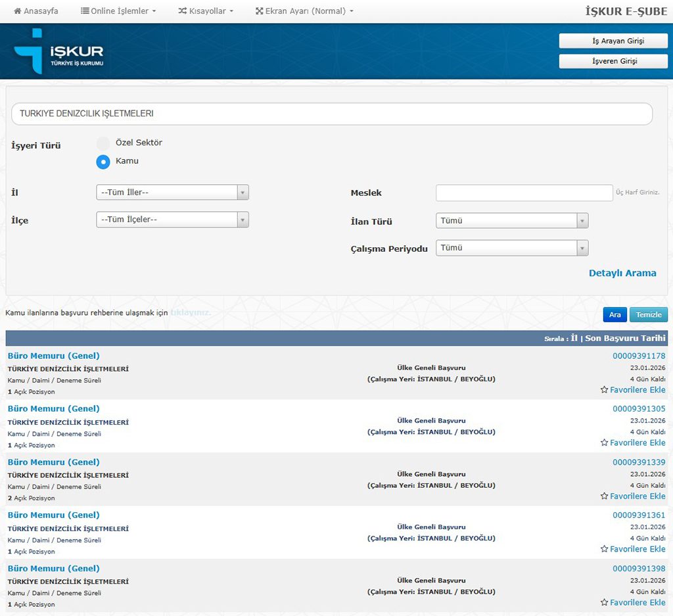Screen dimensions: 673x616
Task: Open the İlçe district dropdown
Action: pos(172,220)
